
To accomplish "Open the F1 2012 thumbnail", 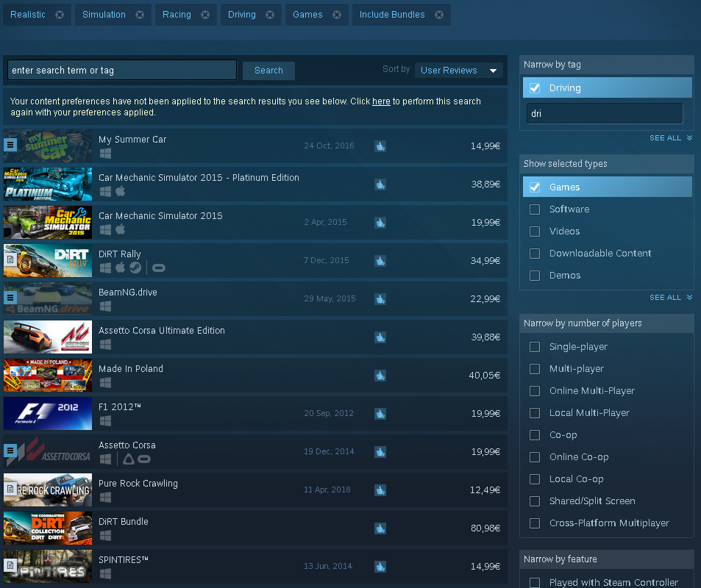I will coord(48,413).
